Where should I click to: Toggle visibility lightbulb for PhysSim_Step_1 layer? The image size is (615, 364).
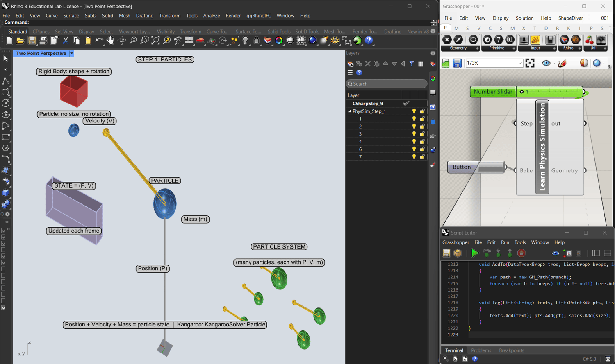(x=414, y=111)
